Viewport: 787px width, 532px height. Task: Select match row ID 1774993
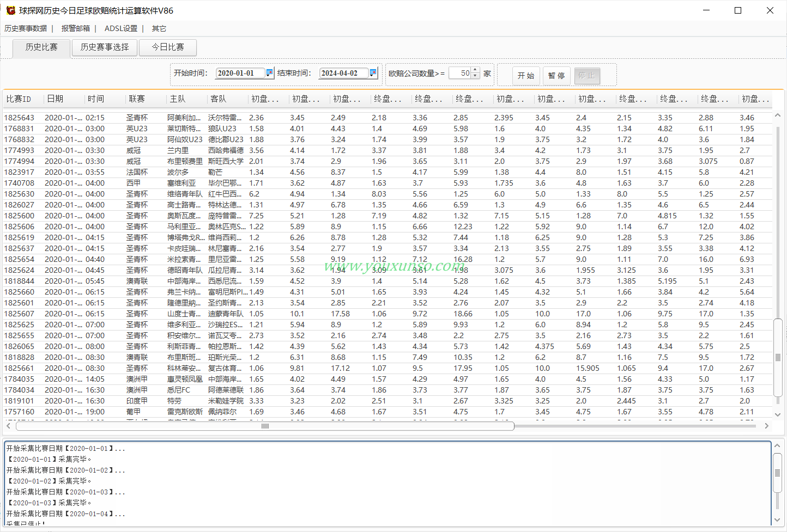(x=388, y=150)
